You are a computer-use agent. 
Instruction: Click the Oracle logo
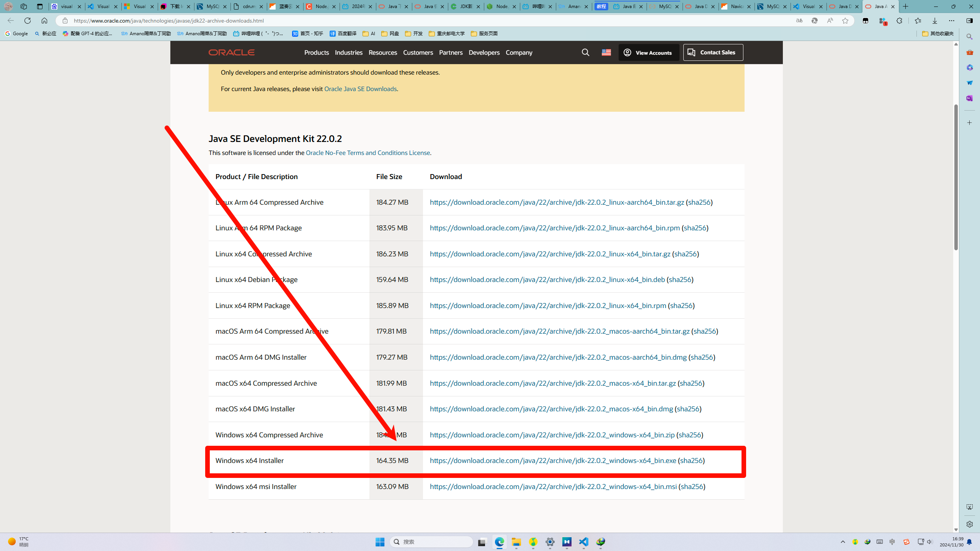[232, 52]
